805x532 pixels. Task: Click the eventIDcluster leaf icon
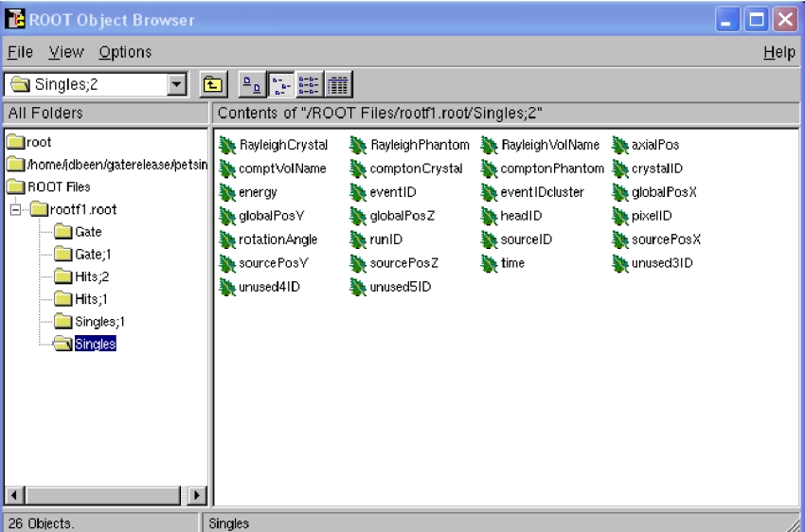coord(490,192)
